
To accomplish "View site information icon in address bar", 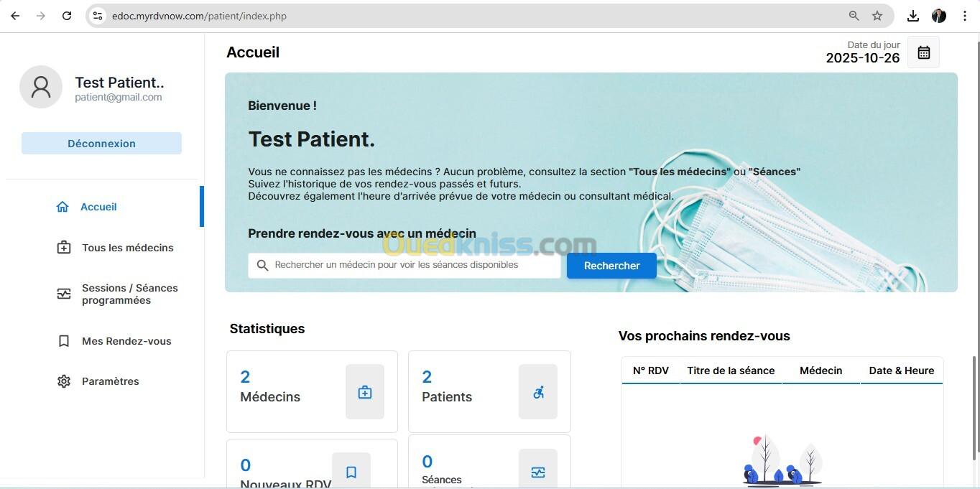I will pos(98,16).
